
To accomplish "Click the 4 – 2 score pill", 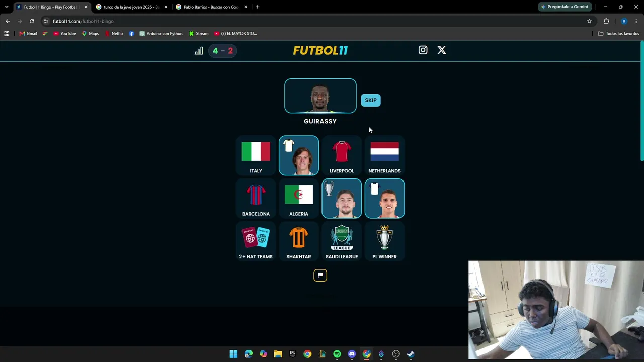I will [223, 51].
